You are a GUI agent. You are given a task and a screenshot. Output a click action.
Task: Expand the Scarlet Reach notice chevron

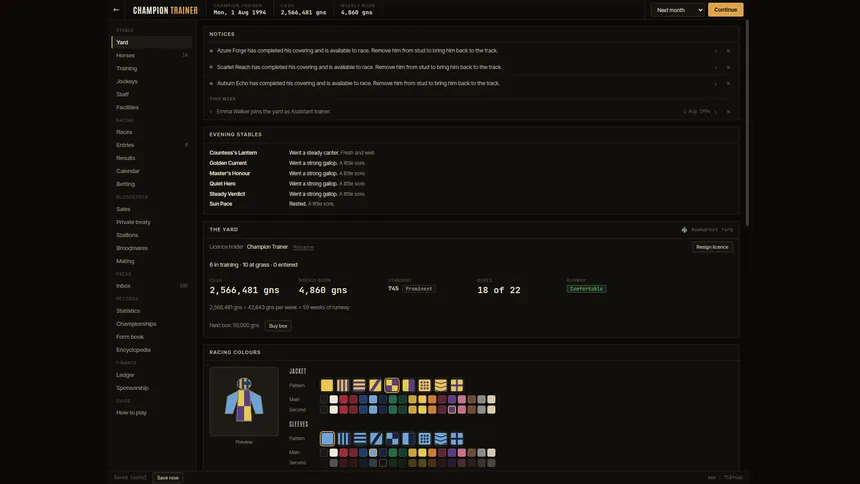click(x=716, y=67)
